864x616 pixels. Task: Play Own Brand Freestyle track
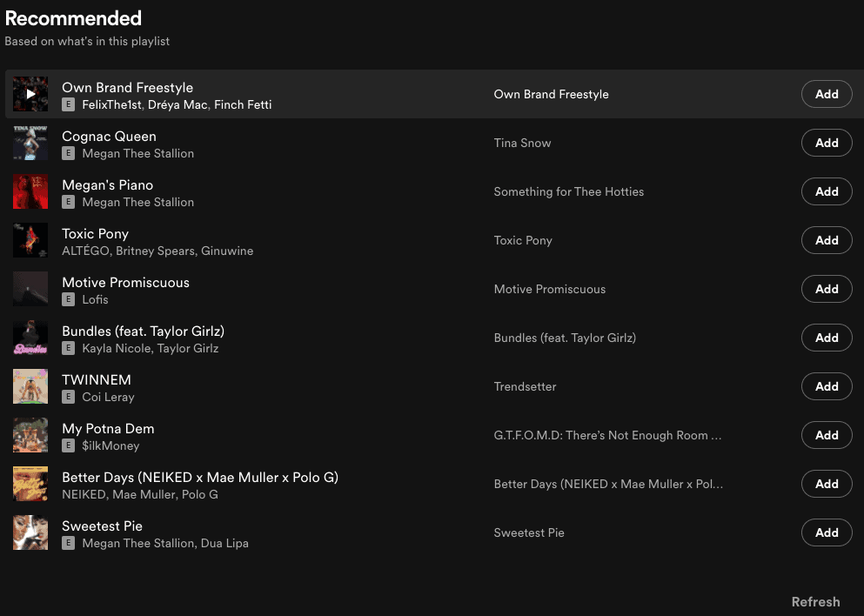point(30,94)
